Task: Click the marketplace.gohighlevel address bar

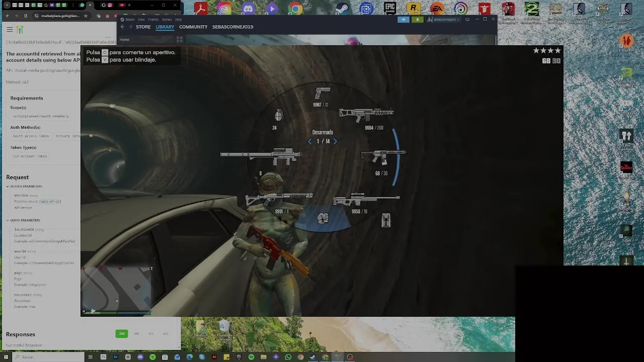Action: pyautogui.click(x=60, y=16)
